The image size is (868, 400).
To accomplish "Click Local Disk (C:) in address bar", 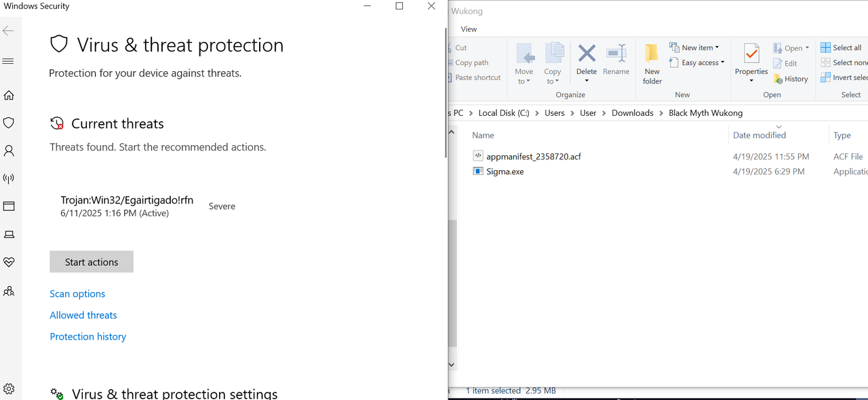I will (504, 113).
